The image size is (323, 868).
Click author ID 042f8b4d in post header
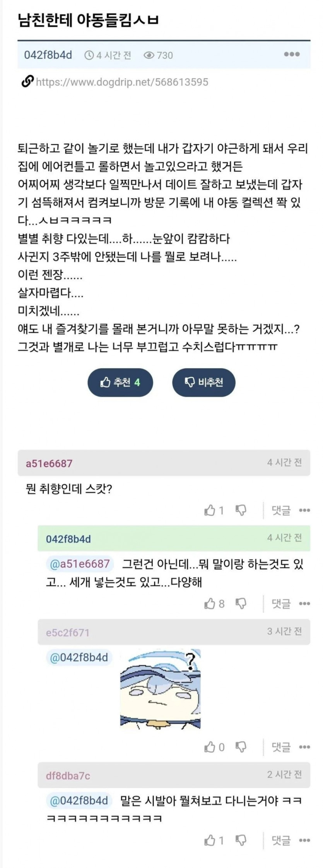48,55
